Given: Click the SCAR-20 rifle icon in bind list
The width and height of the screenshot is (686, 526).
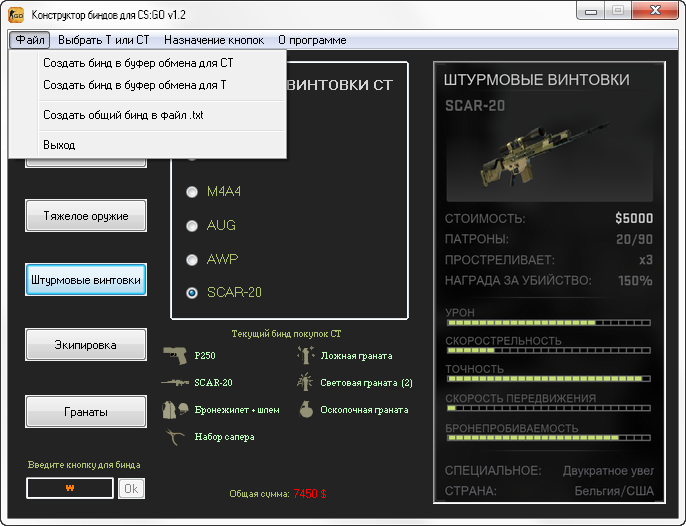Looking at the screenshot, I should (x=175, y=382).
